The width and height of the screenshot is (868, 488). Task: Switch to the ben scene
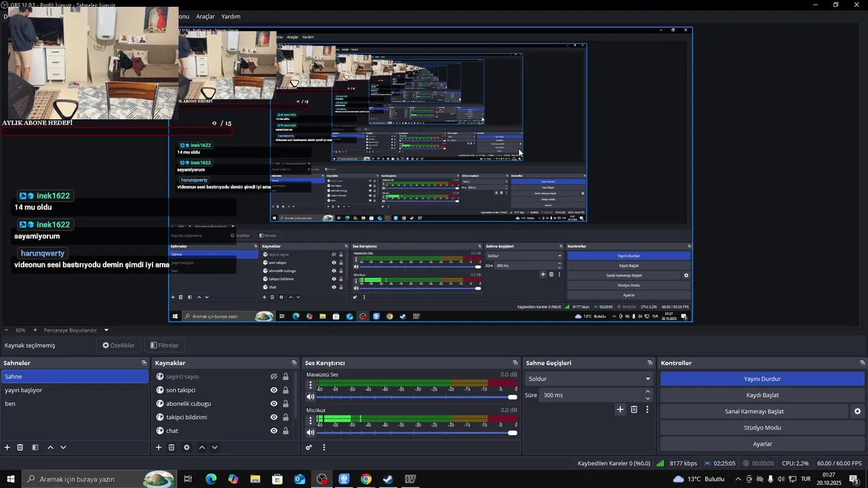pyautogui.click(x=75, y=404)
